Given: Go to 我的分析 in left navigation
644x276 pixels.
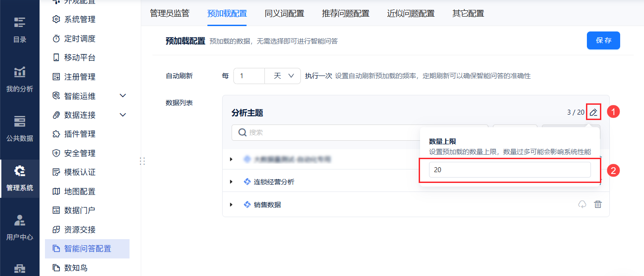Looking at the screenshot, I should point(19,80).
